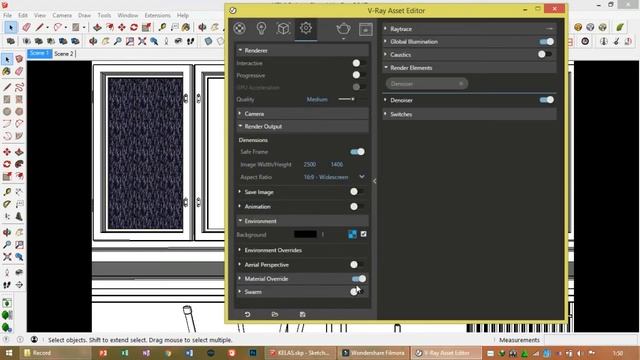Viewport: 640px width, 360px height.
Task: Open the Edit menu
Action: (23, 15)
